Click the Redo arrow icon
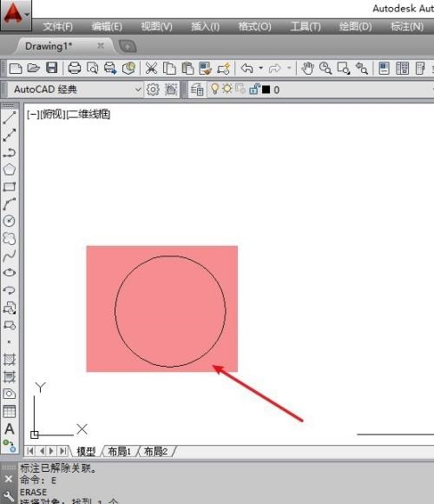Image resolution: width=434 pixels, height=504 pixels. 274,68
